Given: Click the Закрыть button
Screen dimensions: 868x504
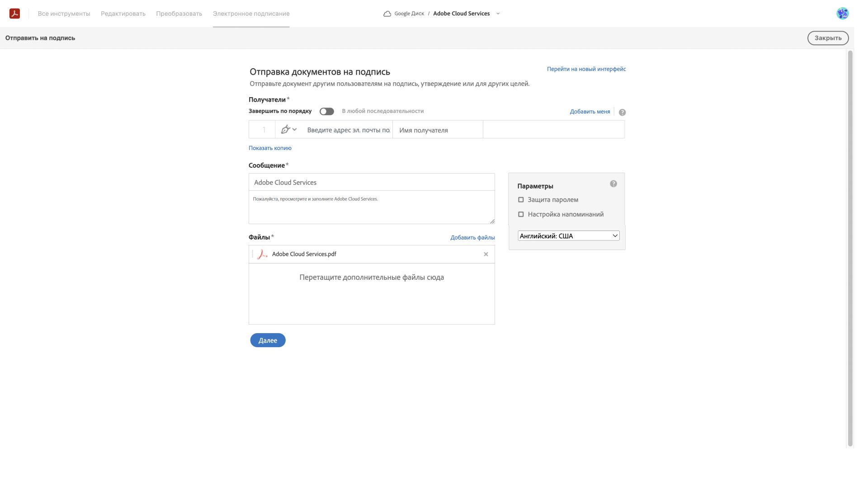Looking at the screenshot, I should click(828, 38).
